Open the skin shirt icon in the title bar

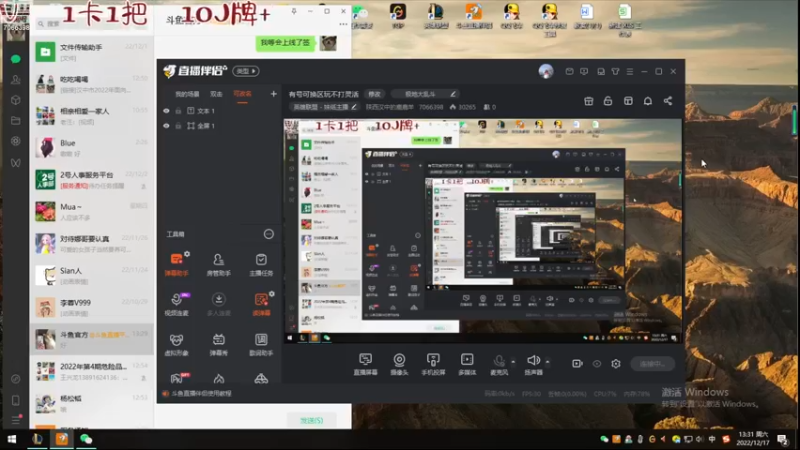(615, 71)
